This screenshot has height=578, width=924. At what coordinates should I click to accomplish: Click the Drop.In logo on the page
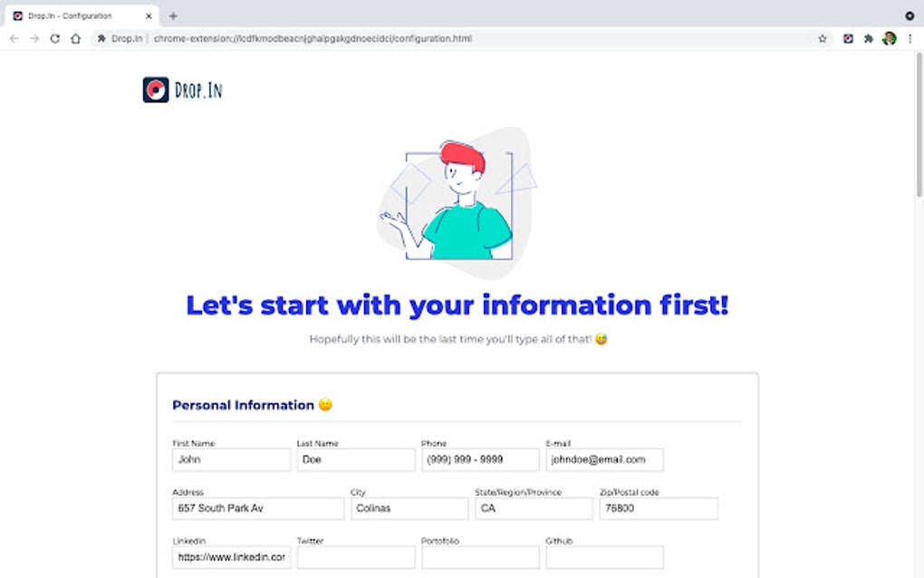(x=182, y=89)
